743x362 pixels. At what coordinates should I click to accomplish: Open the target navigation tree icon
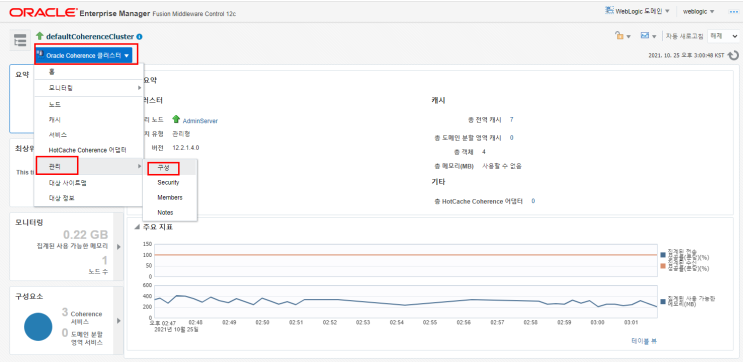tap(19, 40)
